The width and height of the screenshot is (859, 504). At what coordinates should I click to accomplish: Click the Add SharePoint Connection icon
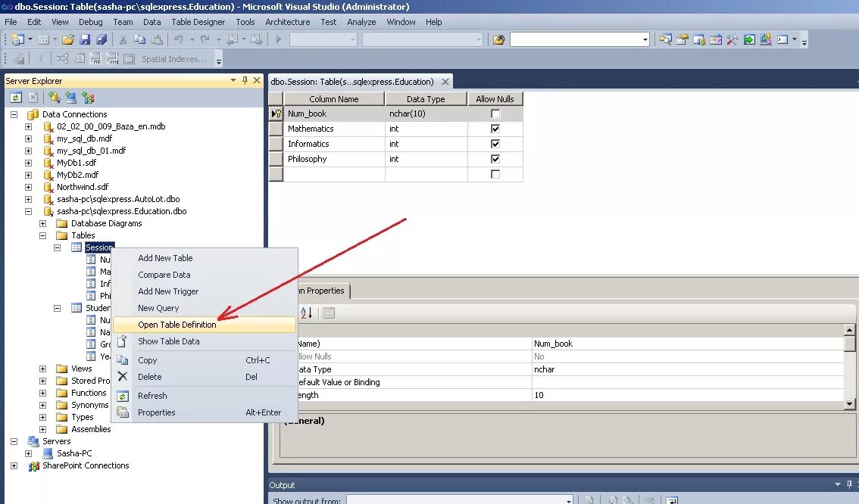88,98
